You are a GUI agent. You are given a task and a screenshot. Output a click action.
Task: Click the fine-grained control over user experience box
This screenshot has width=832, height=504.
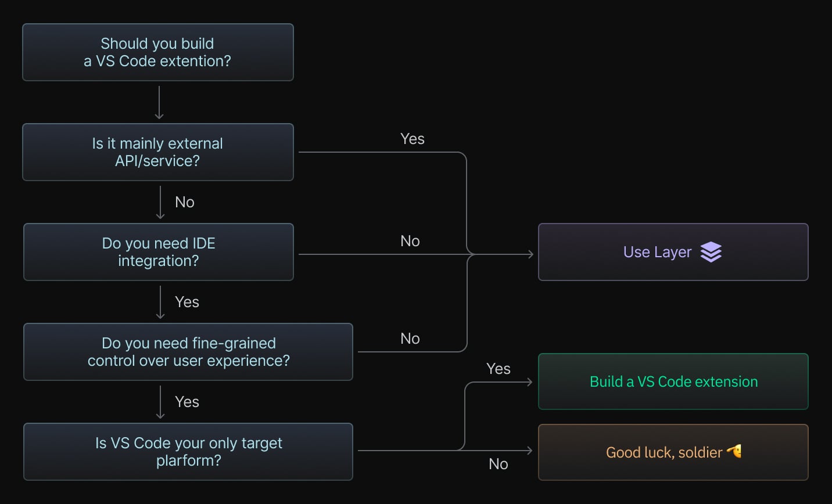(x=188, y=352)
